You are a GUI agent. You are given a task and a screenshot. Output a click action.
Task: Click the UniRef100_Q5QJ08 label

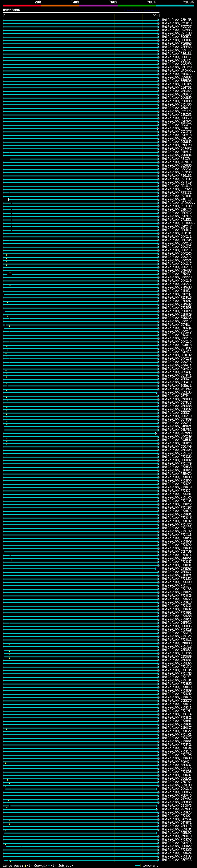coord(176,450)
